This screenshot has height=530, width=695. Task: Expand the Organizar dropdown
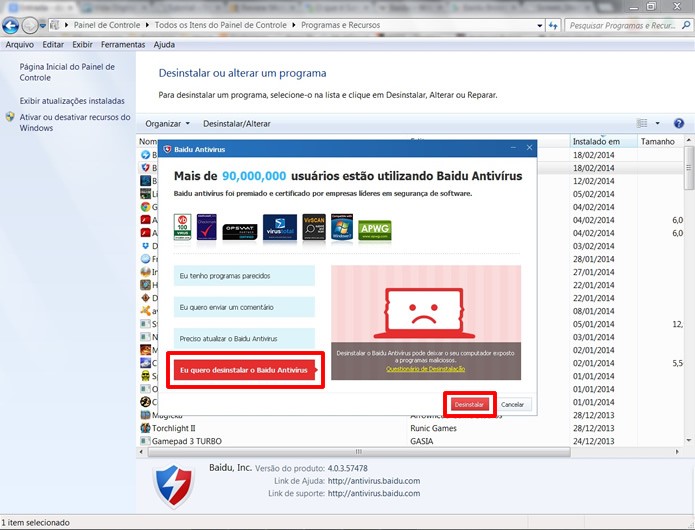(168, 124)
